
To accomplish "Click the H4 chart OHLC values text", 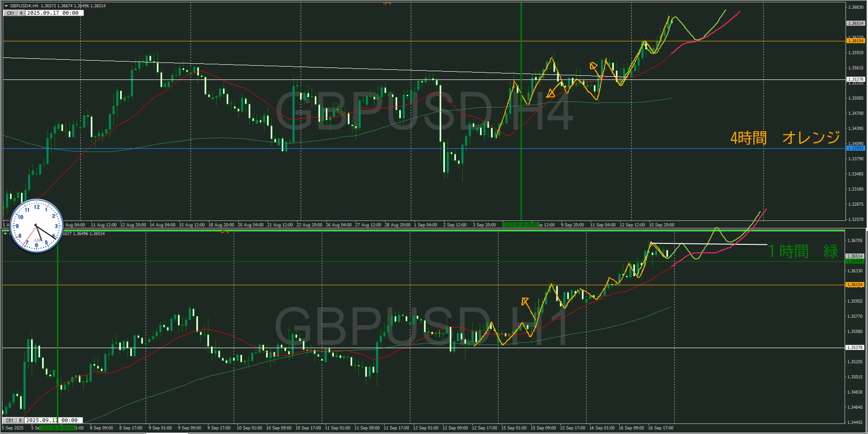I will tap(73, 6).
